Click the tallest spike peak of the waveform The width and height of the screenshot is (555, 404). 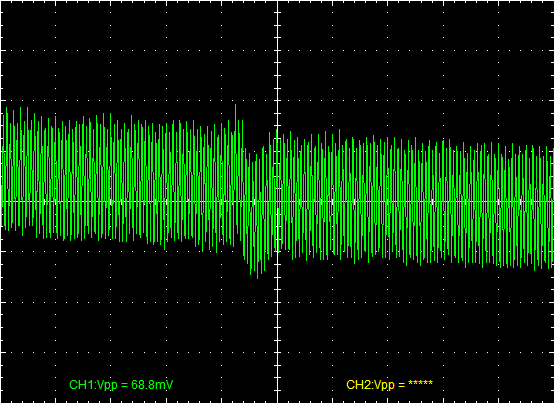coord(235,105)
